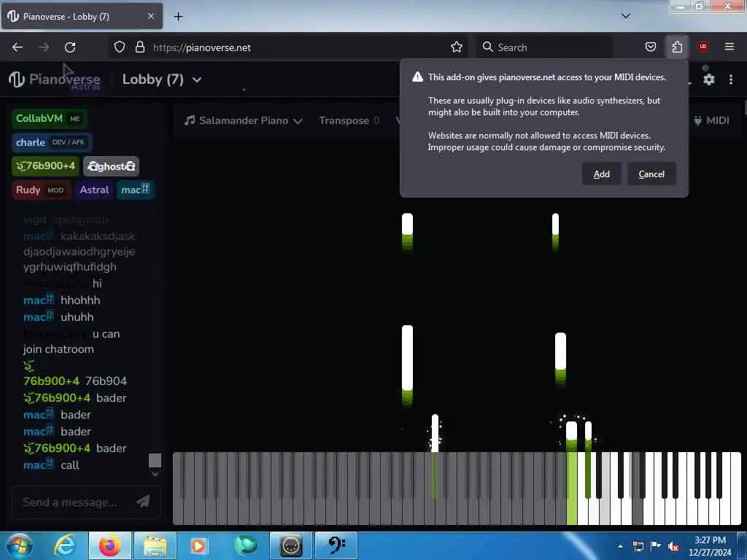Launch Internet Explorer from the taskbar
This screenshot has width=747, height=560.
click(x=65, y=546)
